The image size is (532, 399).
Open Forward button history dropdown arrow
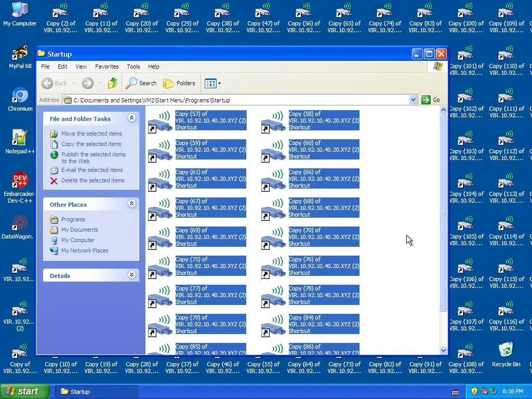100,83
